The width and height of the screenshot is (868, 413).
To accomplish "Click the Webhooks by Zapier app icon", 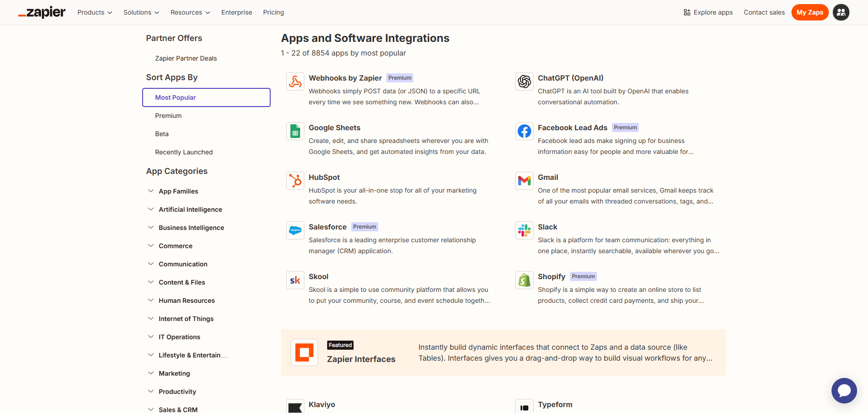I will (x=295, y=82).
